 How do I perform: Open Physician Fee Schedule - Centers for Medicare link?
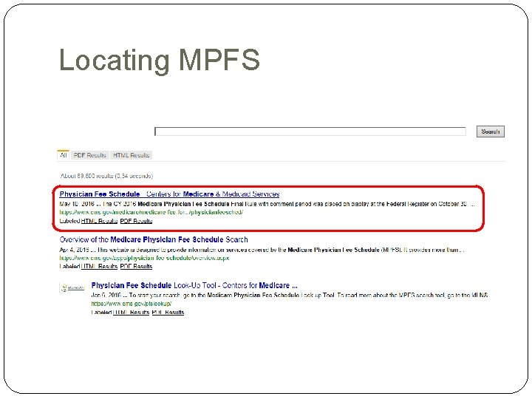[x=169, y=194]
